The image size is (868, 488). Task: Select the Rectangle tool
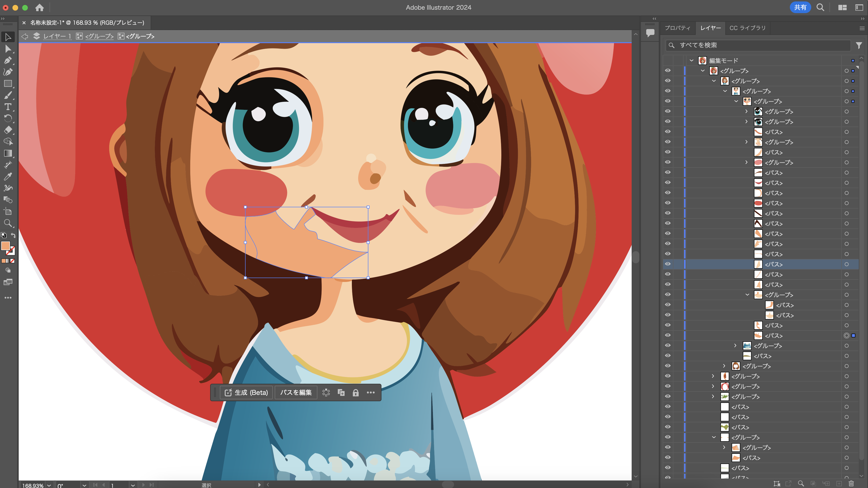[8, 83]
